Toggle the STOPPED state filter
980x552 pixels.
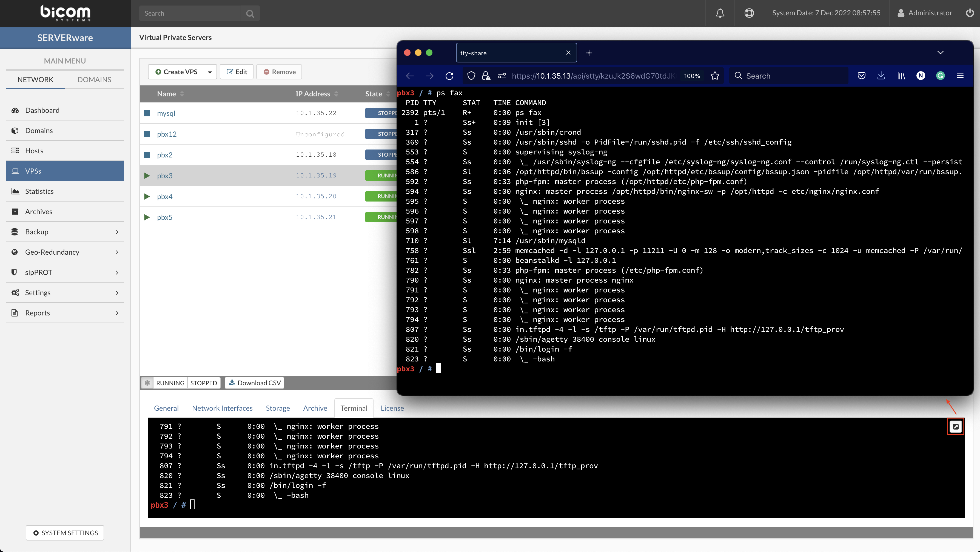(x=204, y=383)
